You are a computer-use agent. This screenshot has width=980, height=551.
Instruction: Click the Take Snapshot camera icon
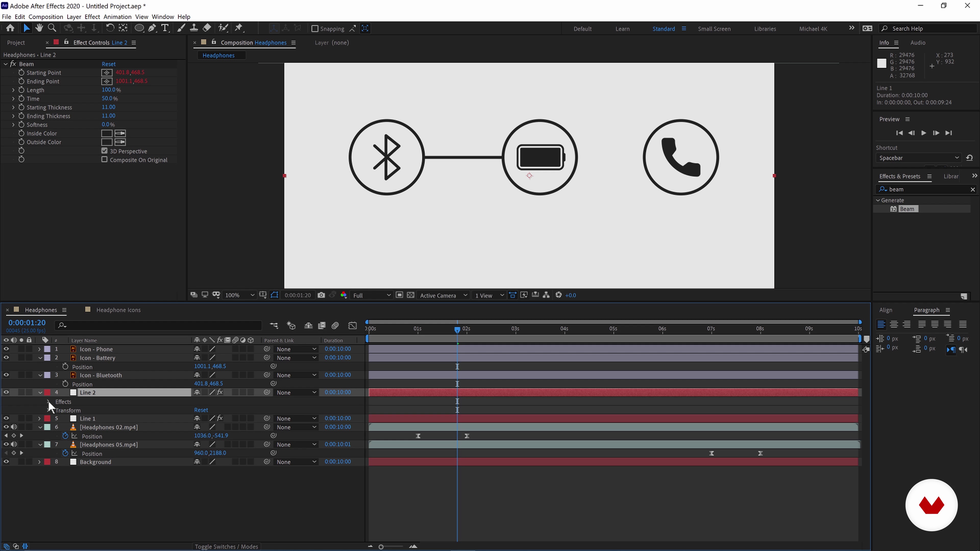321,295
